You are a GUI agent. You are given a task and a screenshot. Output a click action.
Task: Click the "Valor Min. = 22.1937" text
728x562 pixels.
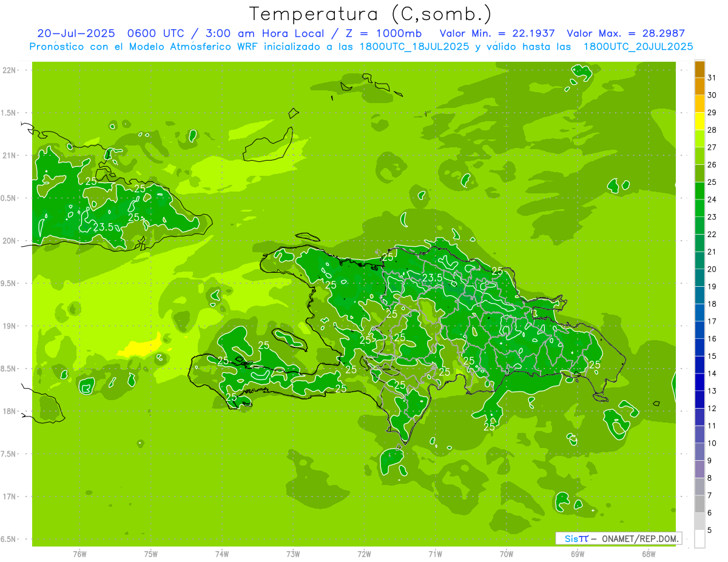[x=497, y=33]
